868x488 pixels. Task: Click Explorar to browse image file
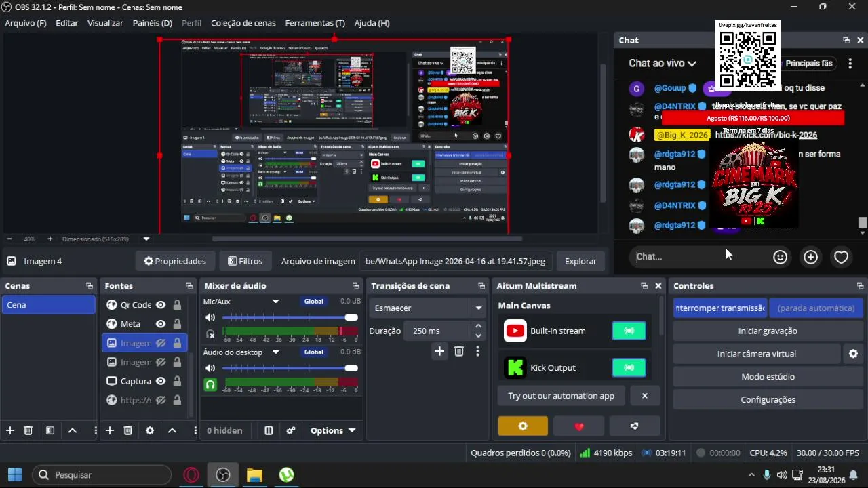pyautogui.click(x=580, y=261)
